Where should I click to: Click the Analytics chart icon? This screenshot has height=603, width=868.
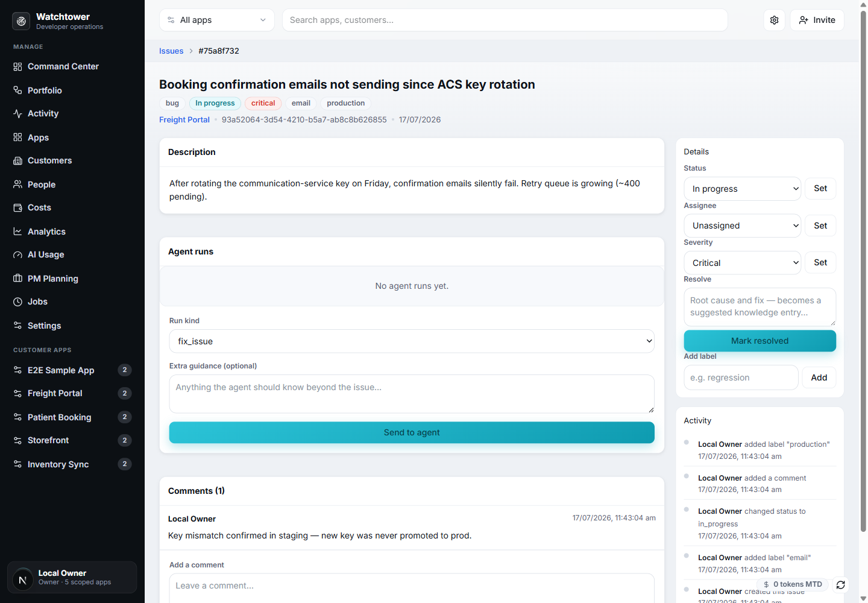pos(17,232)
